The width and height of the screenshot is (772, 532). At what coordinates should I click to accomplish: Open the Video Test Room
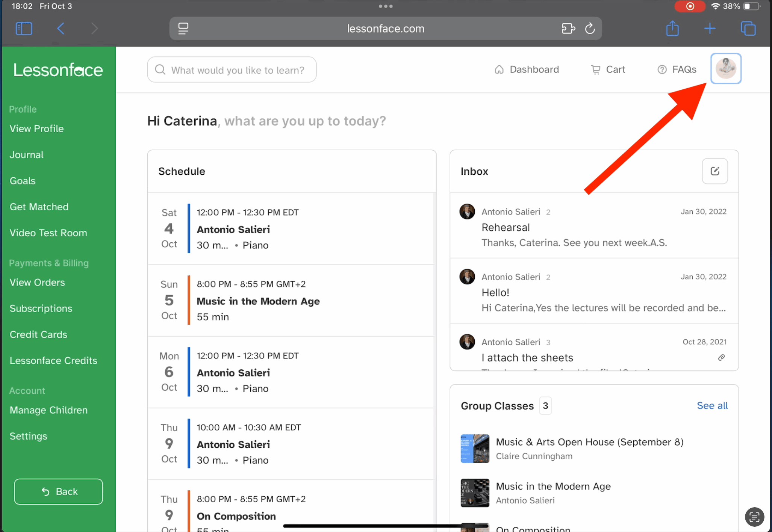point(48,233)
